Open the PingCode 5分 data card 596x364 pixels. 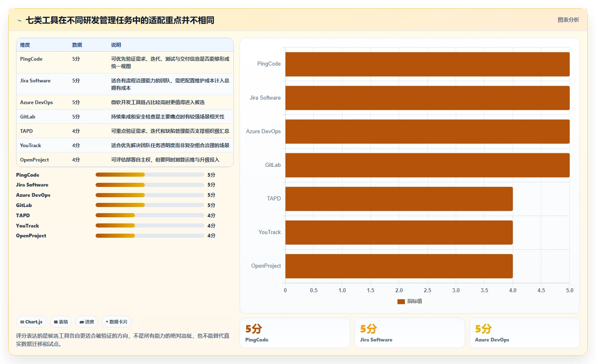click(x=295, y=333)
